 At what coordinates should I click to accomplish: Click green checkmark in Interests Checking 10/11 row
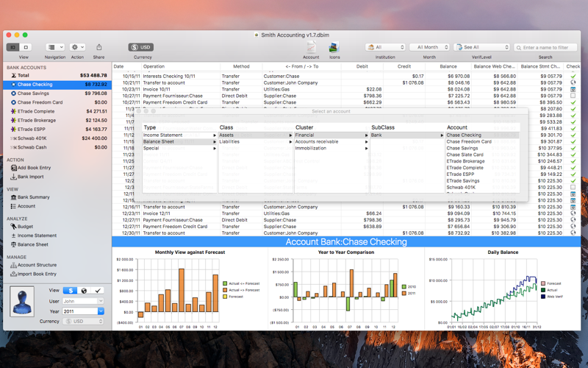[573, 77]
